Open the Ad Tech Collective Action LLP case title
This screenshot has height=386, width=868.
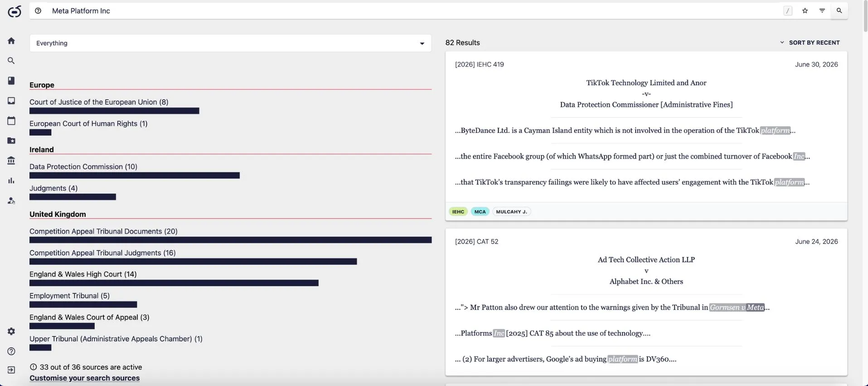646,271
